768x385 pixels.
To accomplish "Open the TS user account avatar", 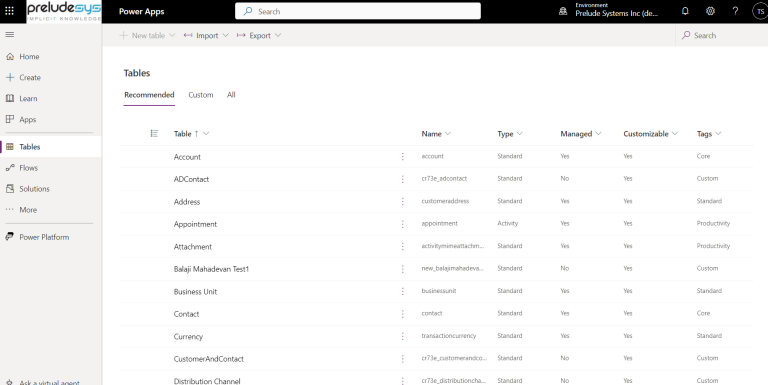I will click(x=760, y=11).
